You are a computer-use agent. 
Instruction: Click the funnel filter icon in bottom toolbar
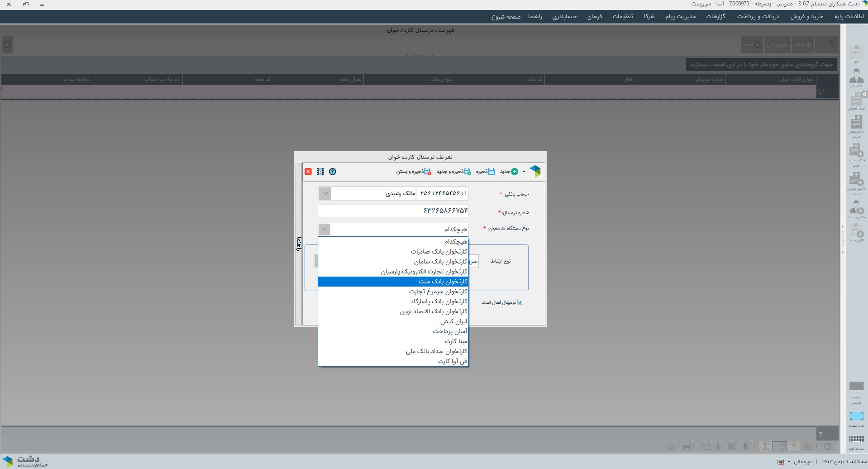[x=793, y=446]
